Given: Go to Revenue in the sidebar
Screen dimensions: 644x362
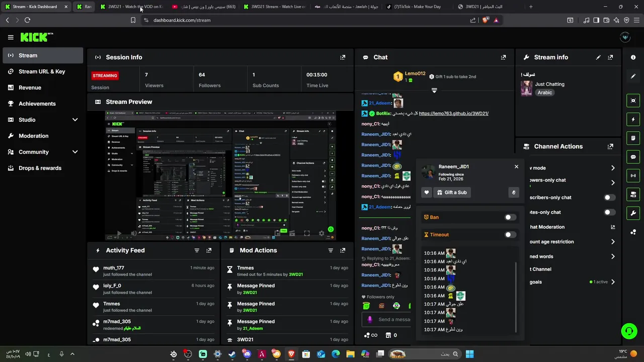Looking at the screenshot, I should (x=43, y=87).
